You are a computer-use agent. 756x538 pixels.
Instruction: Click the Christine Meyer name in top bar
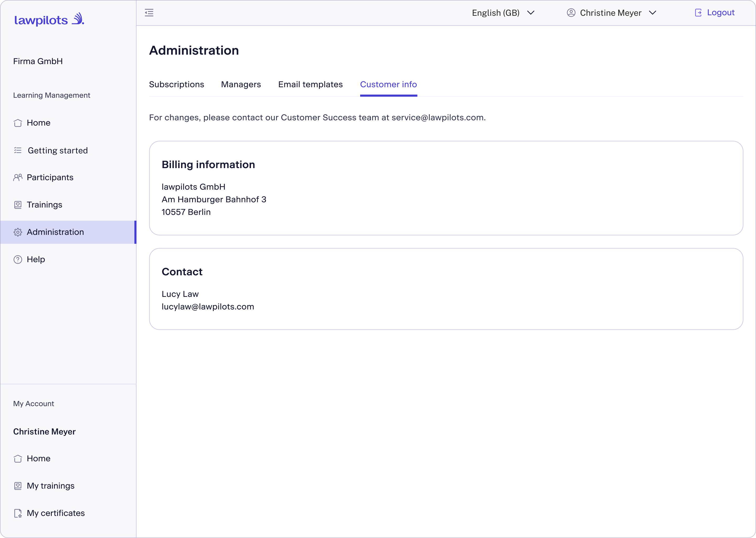[611, 13]
